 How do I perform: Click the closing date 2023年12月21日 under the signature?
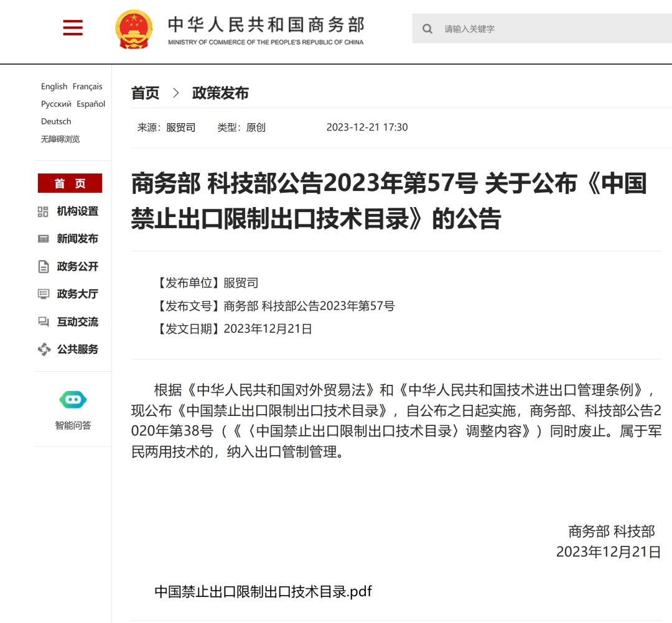pos(609,551)
